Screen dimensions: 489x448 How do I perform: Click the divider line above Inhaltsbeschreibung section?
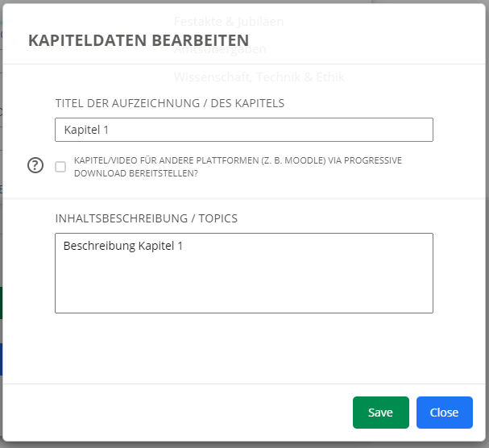tap(243, 197)
